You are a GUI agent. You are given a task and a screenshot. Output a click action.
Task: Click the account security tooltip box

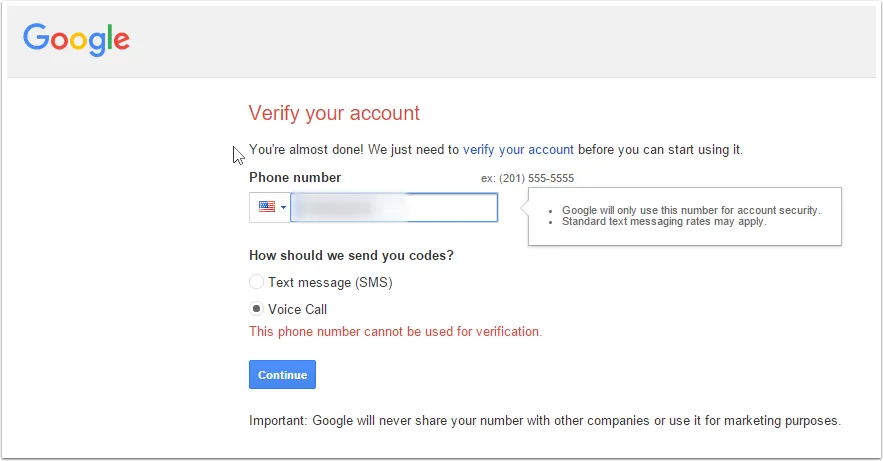[x=685, y=216]
